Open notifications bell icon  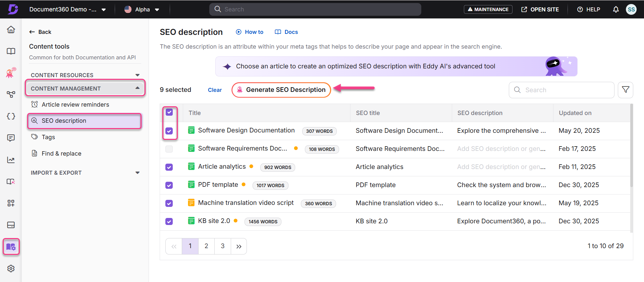point(616,9)
